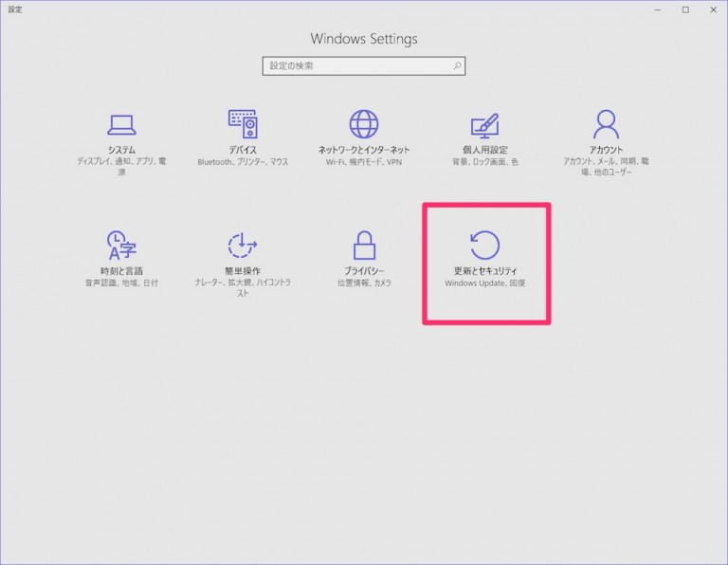Select the システム text label

point(121,150)
